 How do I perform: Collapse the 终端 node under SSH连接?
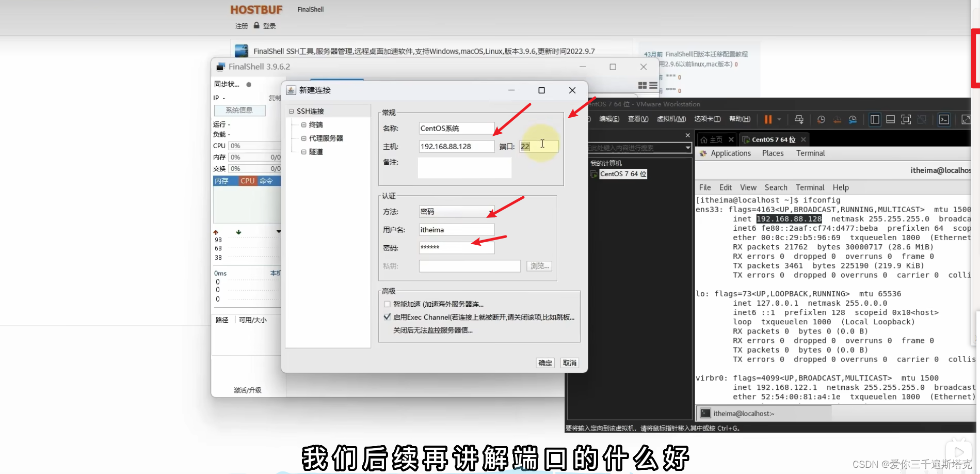[304, 124]
